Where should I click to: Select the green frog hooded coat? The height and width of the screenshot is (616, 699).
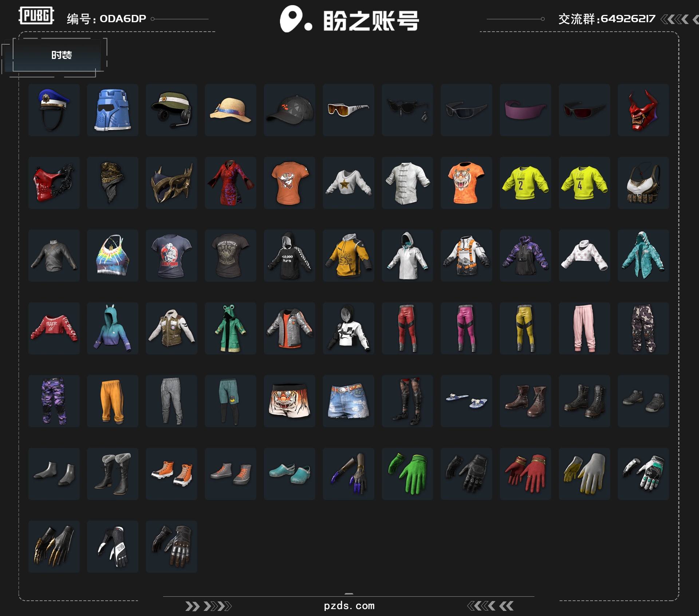pos(230,328)
